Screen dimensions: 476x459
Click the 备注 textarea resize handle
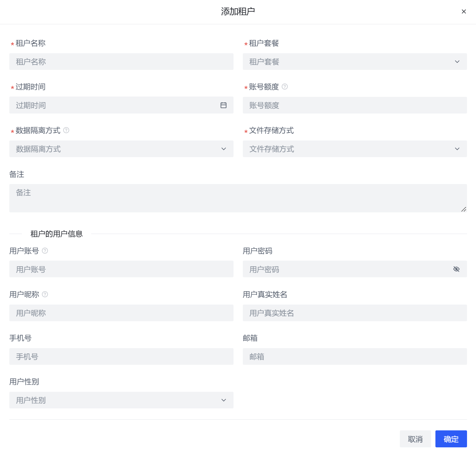[464, 209]
